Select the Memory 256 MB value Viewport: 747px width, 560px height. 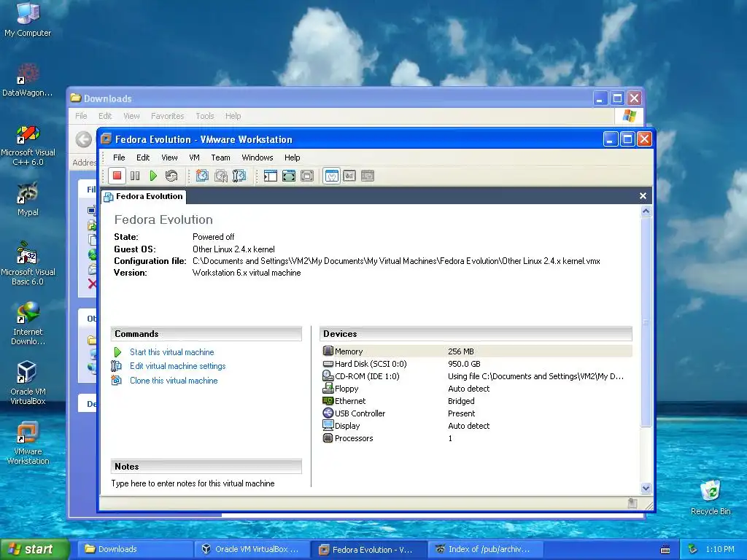(461, 351)
